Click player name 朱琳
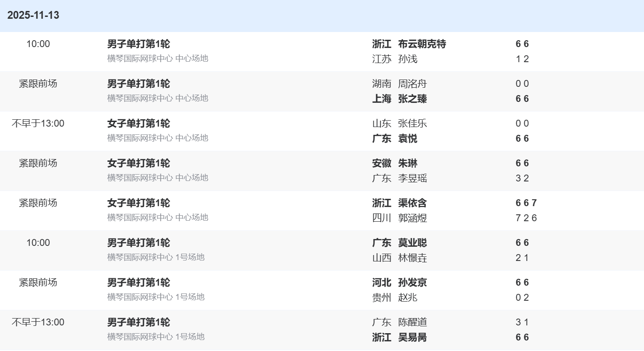 tap(408, 163)
